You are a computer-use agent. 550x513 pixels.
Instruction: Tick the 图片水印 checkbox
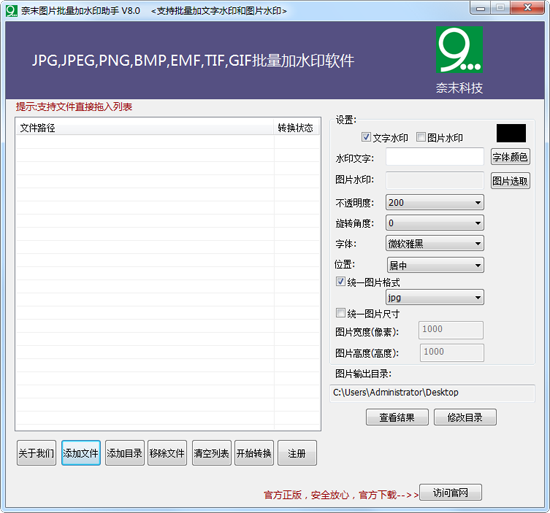[421, 137]
